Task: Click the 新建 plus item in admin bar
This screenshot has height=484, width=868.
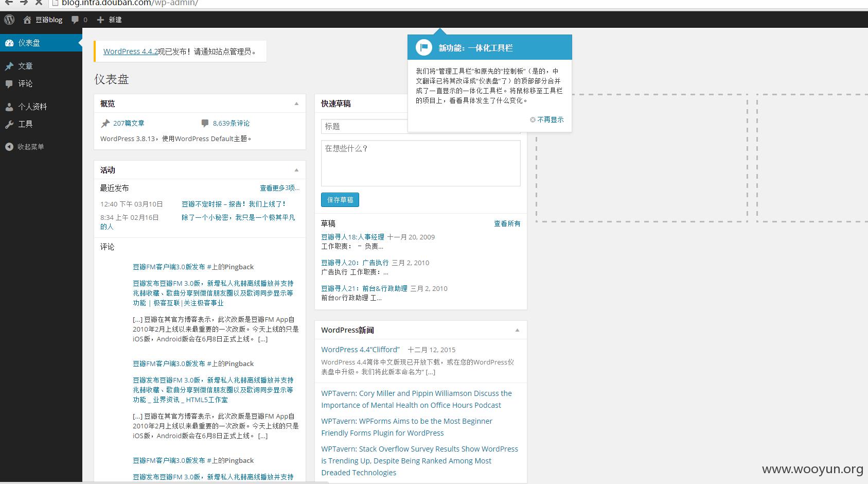Action: pyautogui.click(x=109, y=20)
